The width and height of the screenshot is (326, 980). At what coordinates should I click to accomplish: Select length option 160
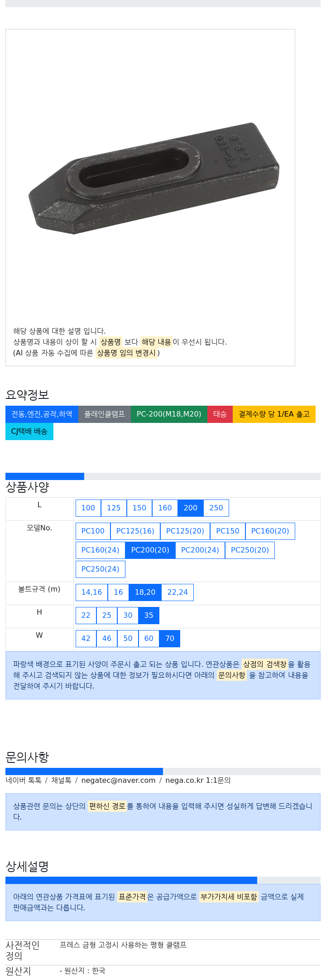pos(165,508)
